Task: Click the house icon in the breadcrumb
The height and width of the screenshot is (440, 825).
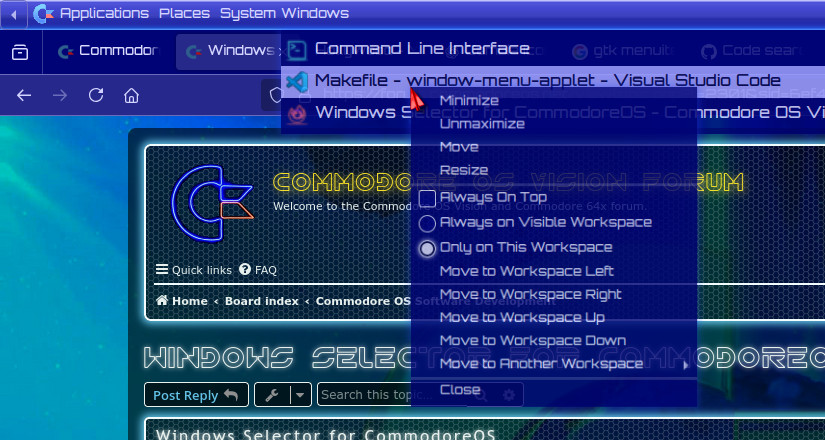Action: 162,301
